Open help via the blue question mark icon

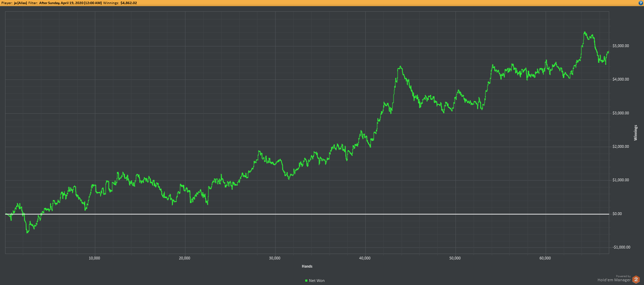pyautogui.click(x=641, y=3)
